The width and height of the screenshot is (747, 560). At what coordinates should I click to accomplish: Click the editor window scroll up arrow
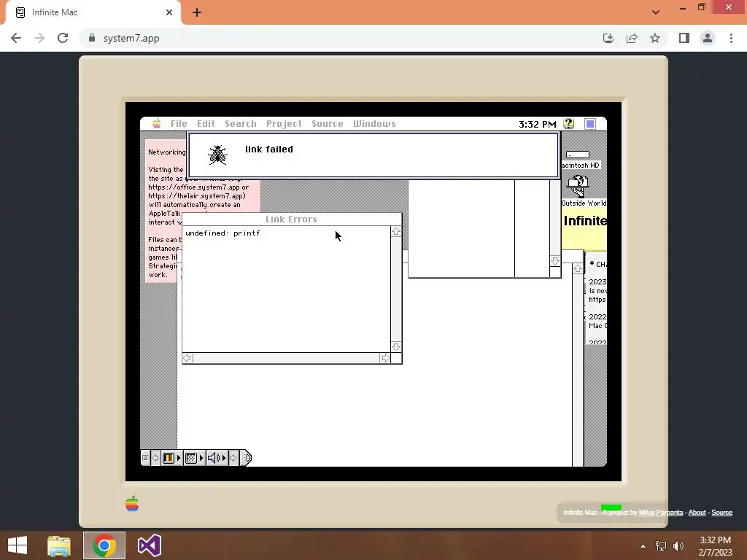point(578,268)
